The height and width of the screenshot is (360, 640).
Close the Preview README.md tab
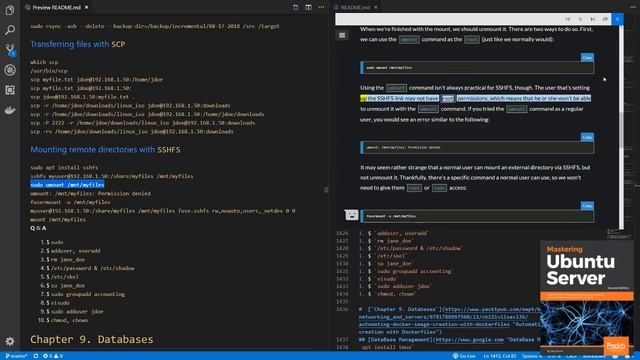[87, 7]
